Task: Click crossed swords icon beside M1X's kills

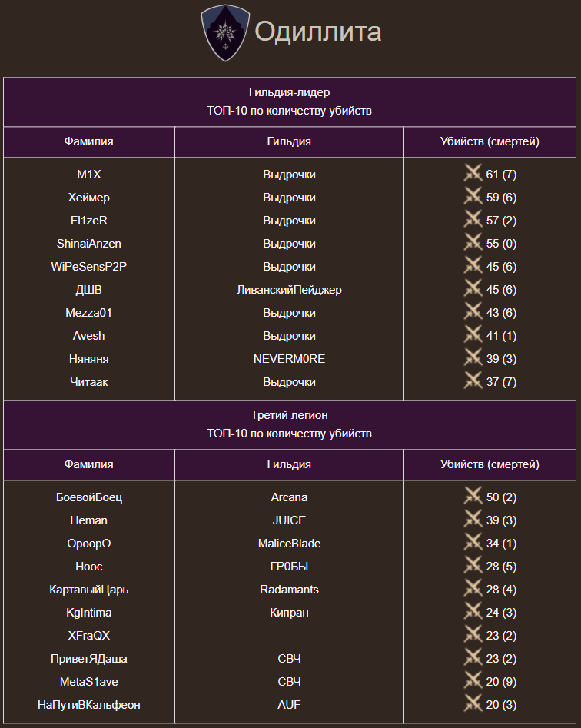Action: click(x=473, y=174)
